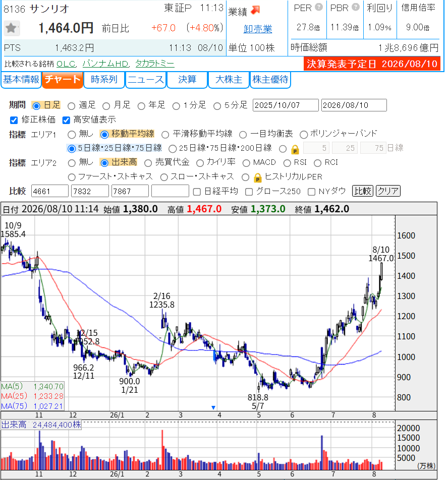Viewport: 448px width, 480px height.
Task: Select ボリンジャーバンド indicator
Action: [x=304, y=135]
